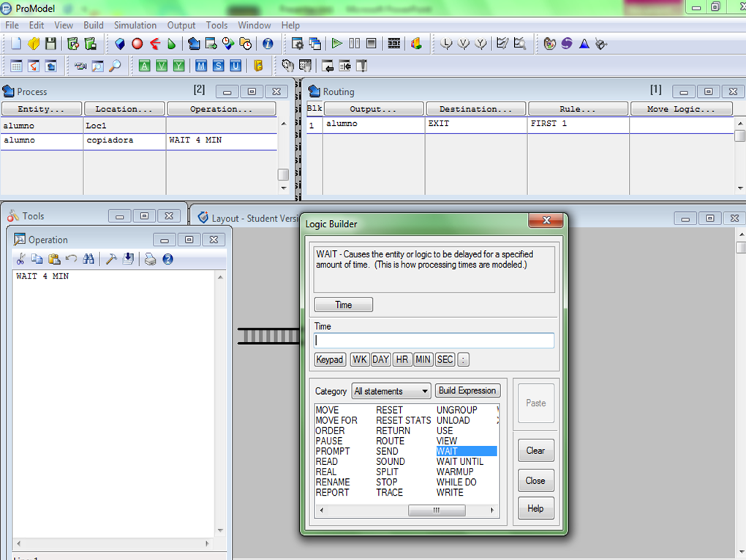
Task: Click the statements list horizontal scrollbar
Action: [436, 511]
